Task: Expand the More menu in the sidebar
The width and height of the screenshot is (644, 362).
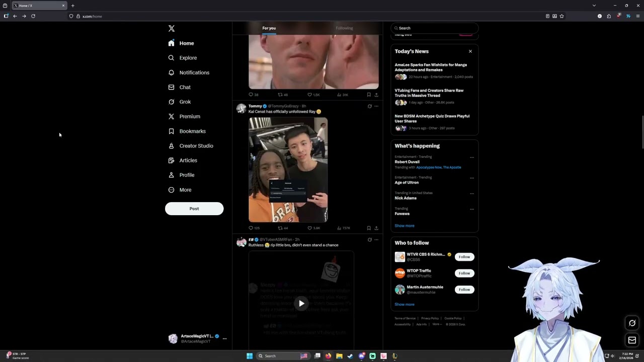Action: point(180,190)
